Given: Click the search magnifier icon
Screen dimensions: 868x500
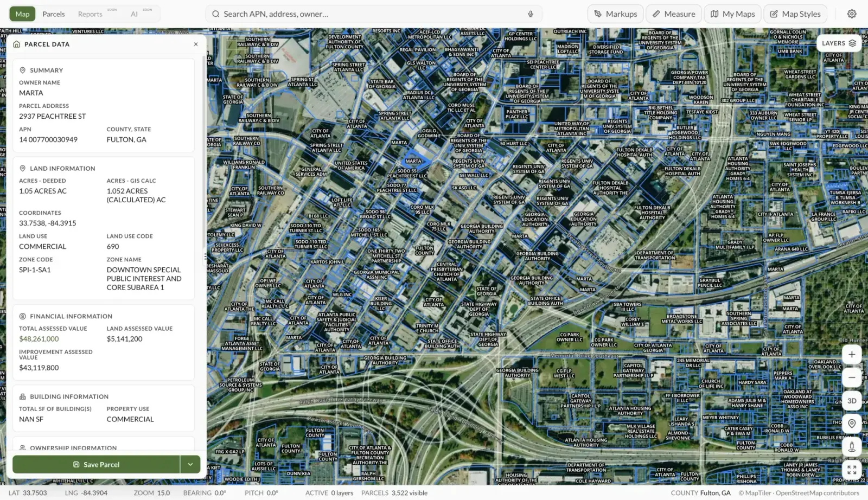Looking at the screenshot, I should tap(216, 14).
